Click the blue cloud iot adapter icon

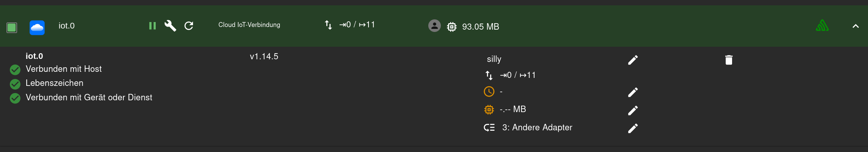tap(37, 27)
